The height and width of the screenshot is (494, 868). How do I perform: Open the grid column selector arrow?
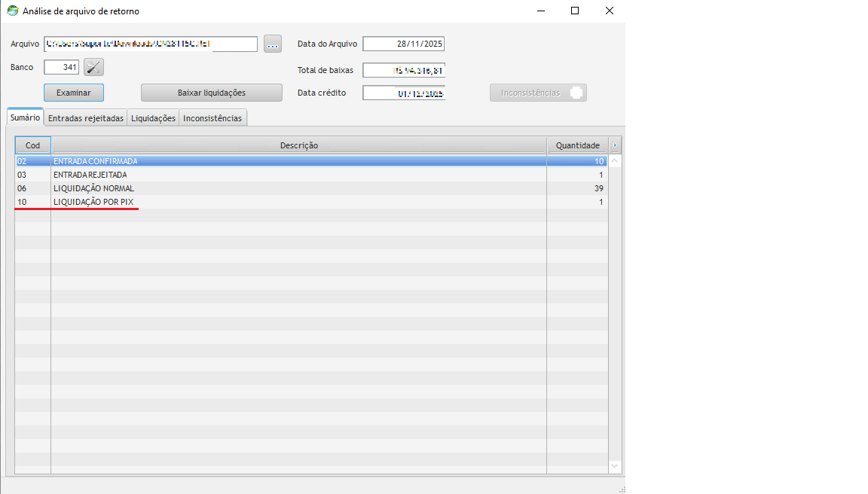[x=615, y=145]
